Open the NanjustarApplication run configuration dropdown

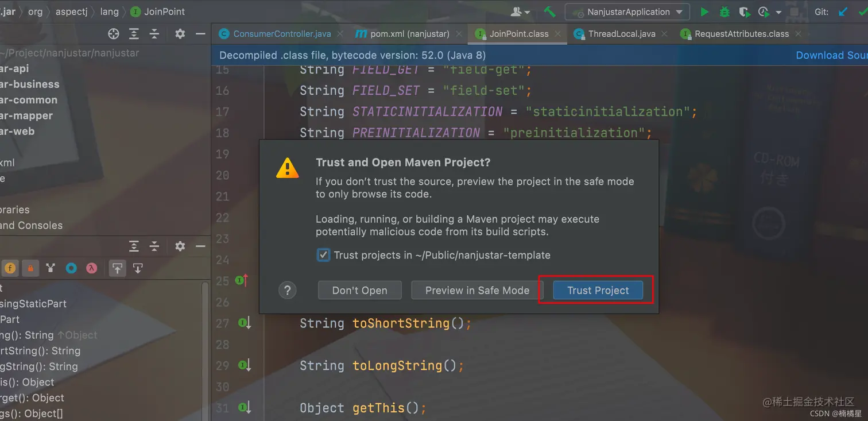click(x=627, y=11)
